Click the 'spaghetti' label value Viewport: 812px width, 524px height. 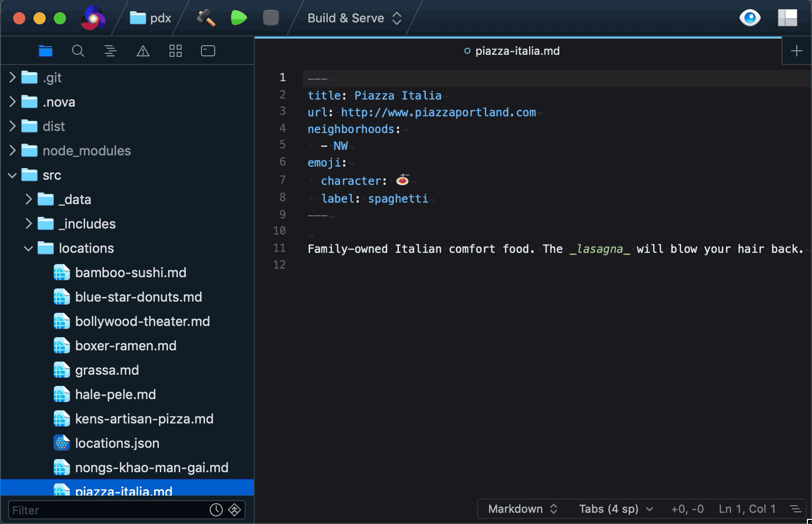(398, 199)
